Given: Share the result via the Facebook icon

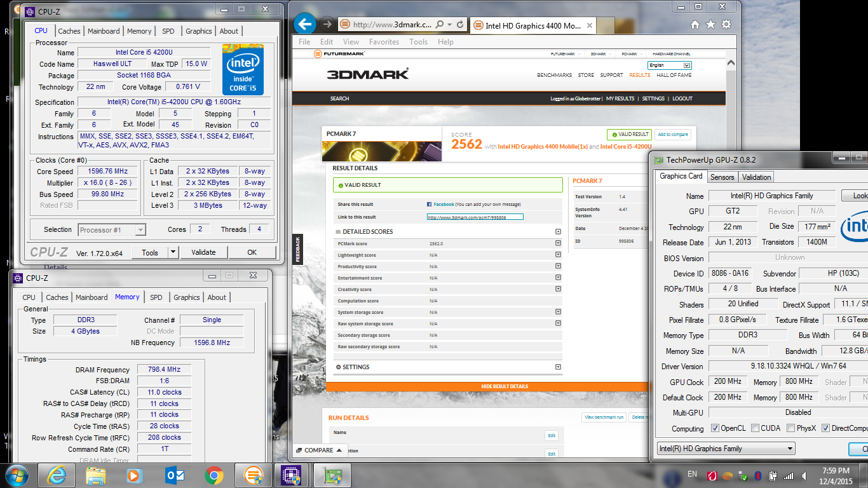Looking at the screenshot, I should (x=430, y=205).
